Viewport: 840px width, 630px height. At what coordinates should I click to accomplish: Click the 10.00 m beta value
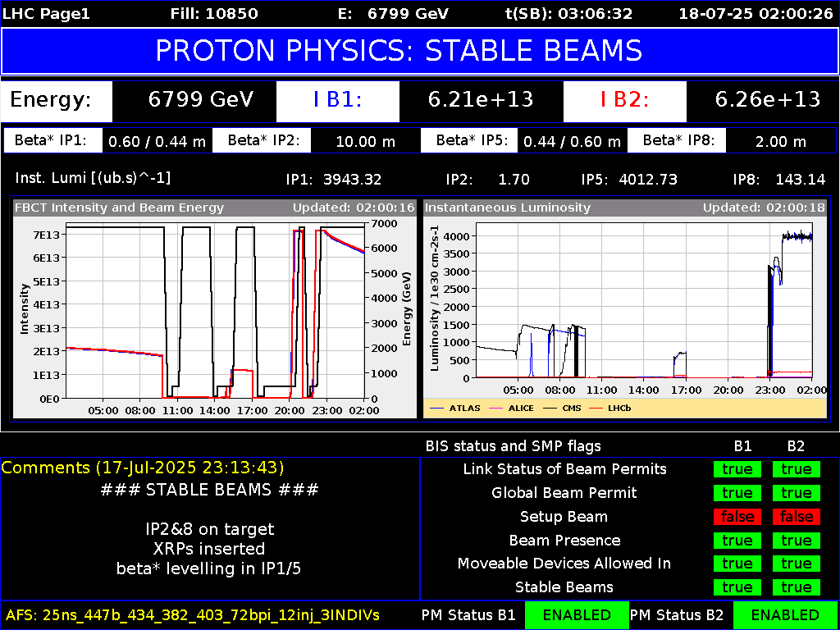tap(366, 142)
